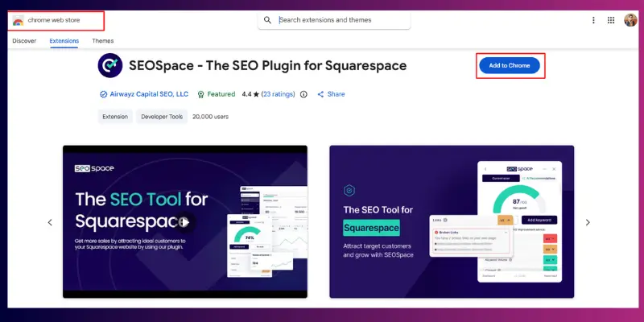Select the Developer Tools category chip
Image resolution: width=644 pixels, height=322 pixels.
(x=162, y=117)
